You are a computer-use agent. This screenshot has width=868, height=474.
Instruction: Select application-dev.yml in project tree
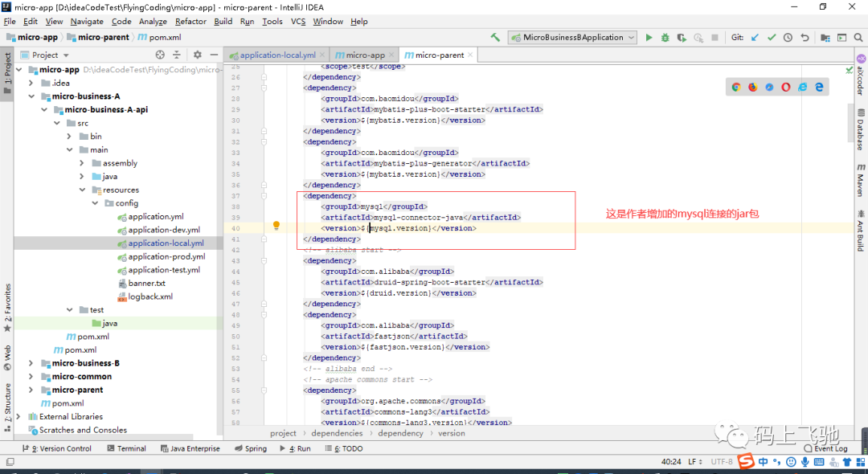tap(159, 230)
